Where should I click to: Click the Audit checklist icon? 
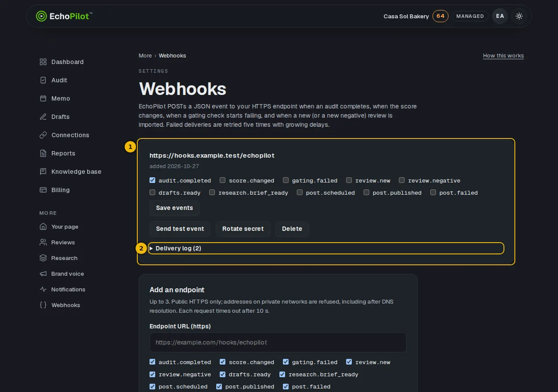[x=43, y=80]
